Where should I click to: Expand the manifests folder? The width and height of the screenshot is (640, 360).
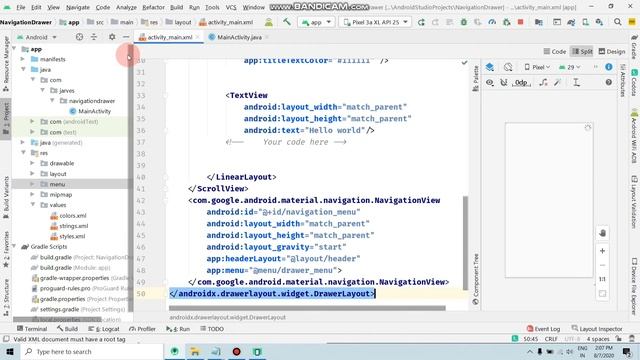(23, 59)
